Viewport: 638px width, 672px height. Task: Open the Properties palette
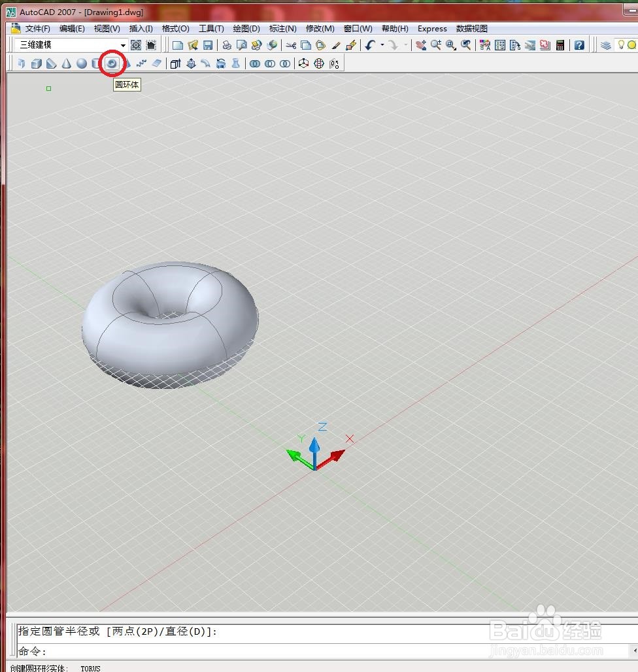click(x=484, y=45)
